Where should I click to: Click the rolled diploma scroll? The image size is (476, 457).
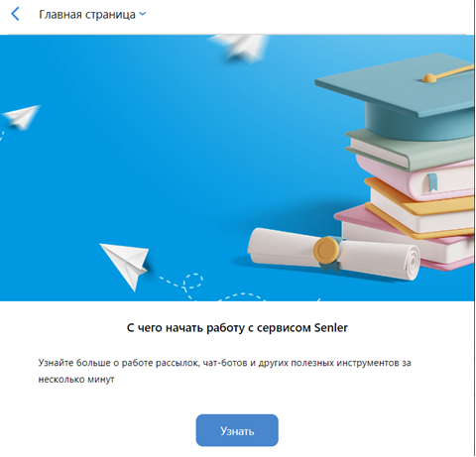(x=334, y=254)
